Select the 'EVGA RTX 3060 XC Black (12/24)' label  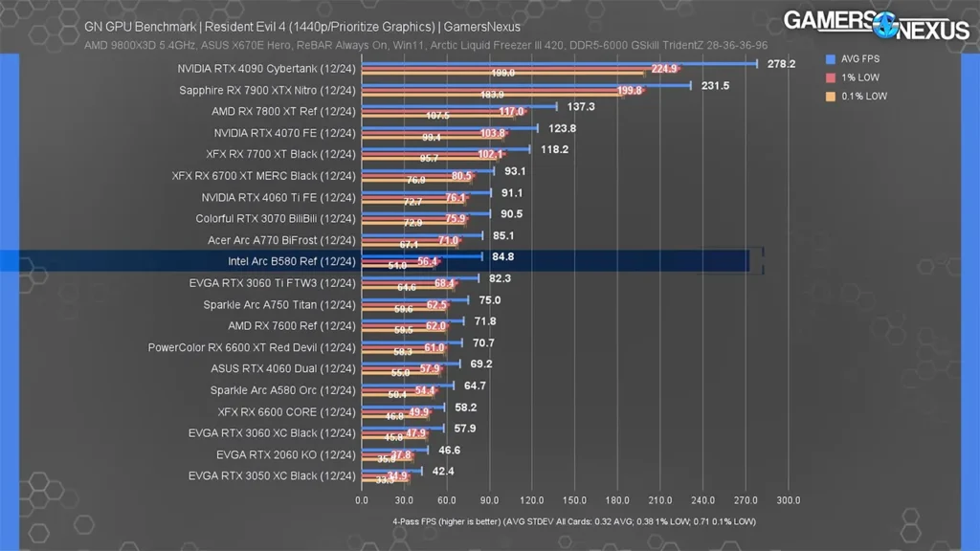pos(272,433)
